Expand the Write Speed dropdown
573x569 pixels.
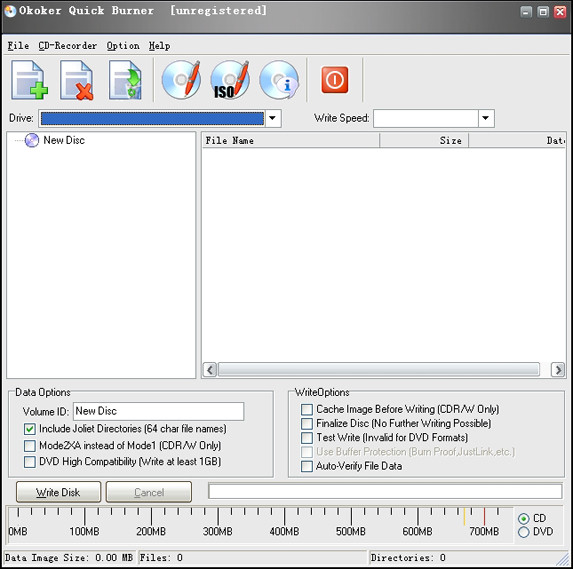pos(486,118)
